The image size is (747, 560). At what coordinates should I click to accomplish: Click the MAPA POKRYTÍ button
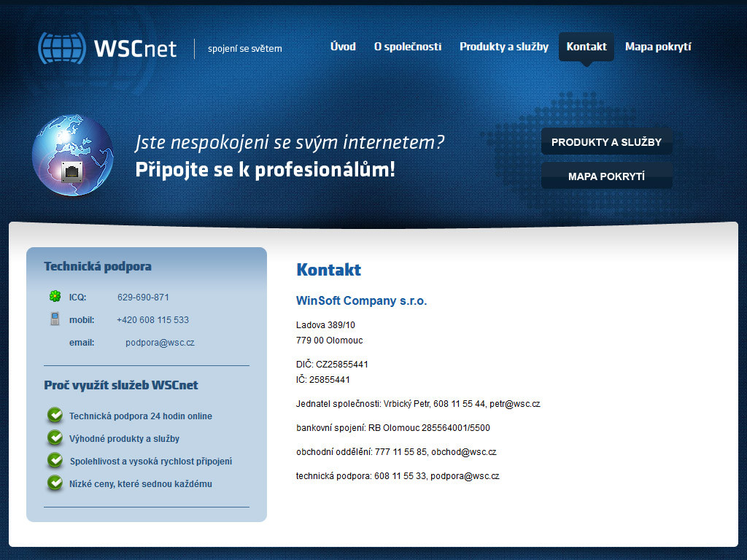coord(606,176)
